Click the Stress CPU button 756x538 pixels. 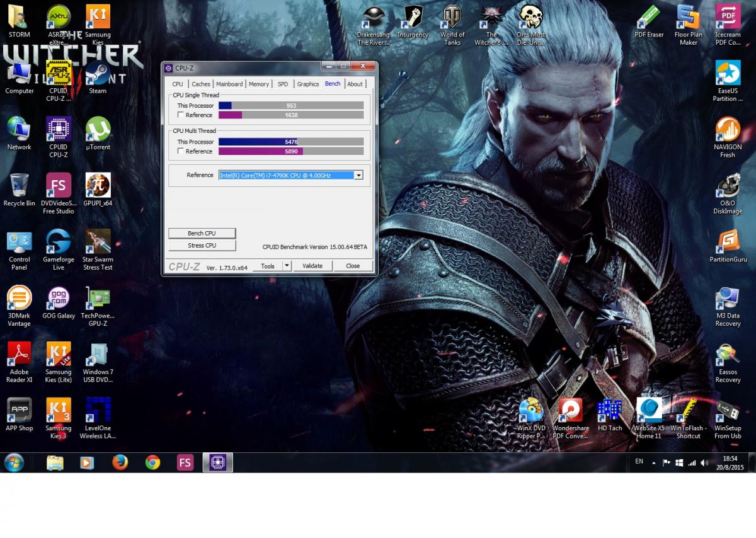(202, 246)
